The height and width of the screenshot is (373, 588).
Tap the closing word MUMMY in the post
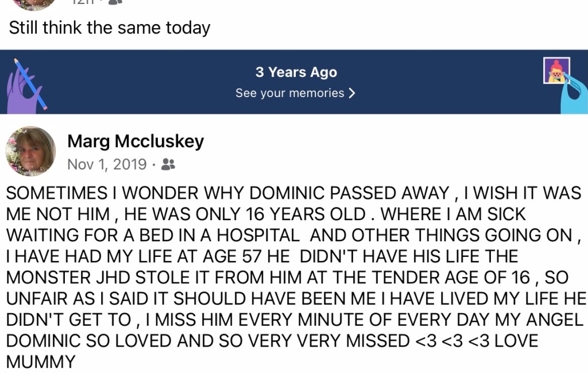(41, 362)
